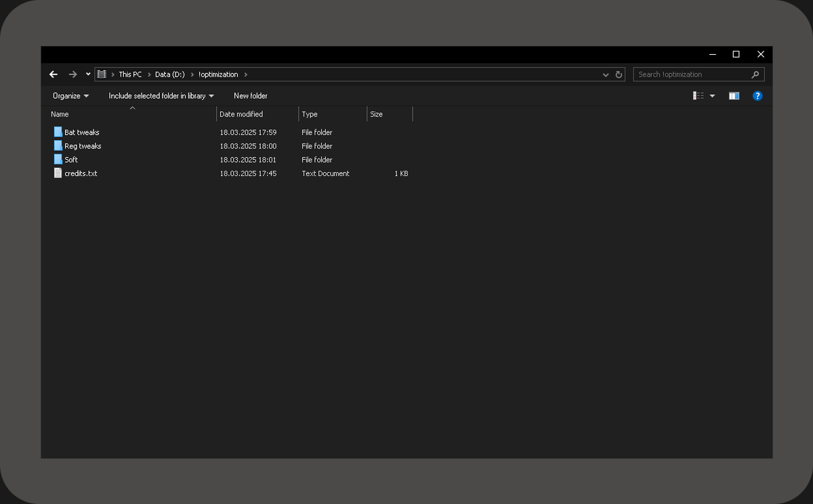Open Help with the question mark icon
Screen dimensions: 813x504
[757, 96]
